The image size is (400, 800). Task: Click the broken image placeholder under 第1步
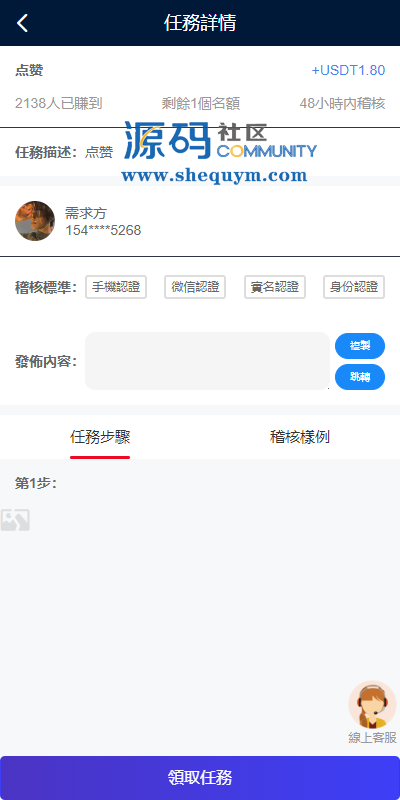(15, 520)
